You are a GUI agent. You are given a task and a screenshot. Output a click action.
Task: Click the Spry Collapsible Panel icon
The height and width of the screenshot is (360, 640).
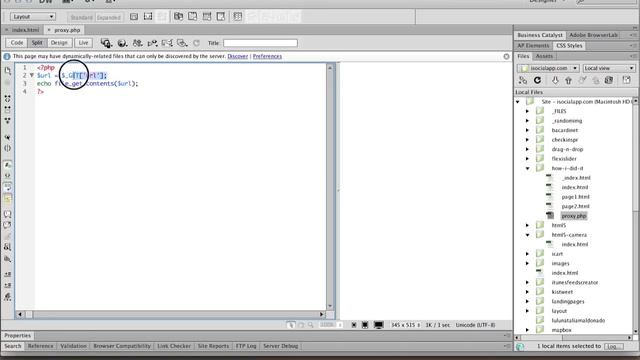[221, 17]
